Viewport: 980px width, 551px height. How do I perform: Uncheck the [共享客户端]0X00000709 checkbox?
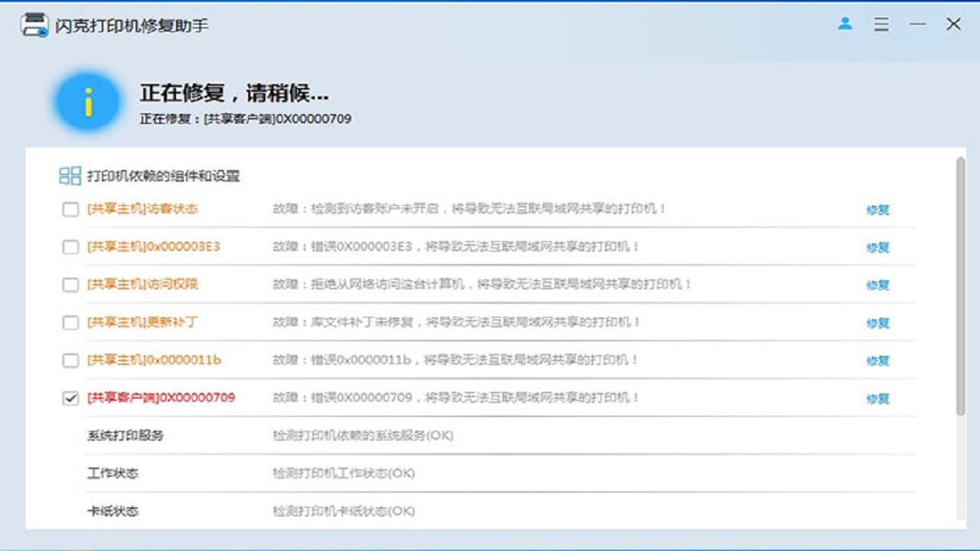pos(70,399)
